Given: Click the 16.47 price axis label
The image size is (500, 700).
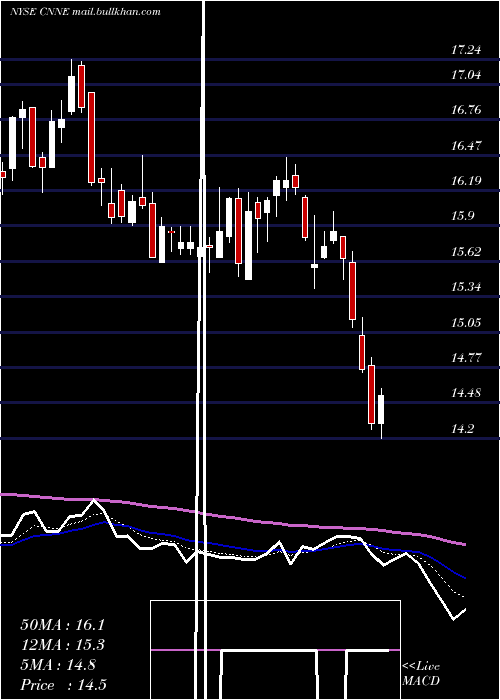Looking at the screenshot, I should click(466, 146).
